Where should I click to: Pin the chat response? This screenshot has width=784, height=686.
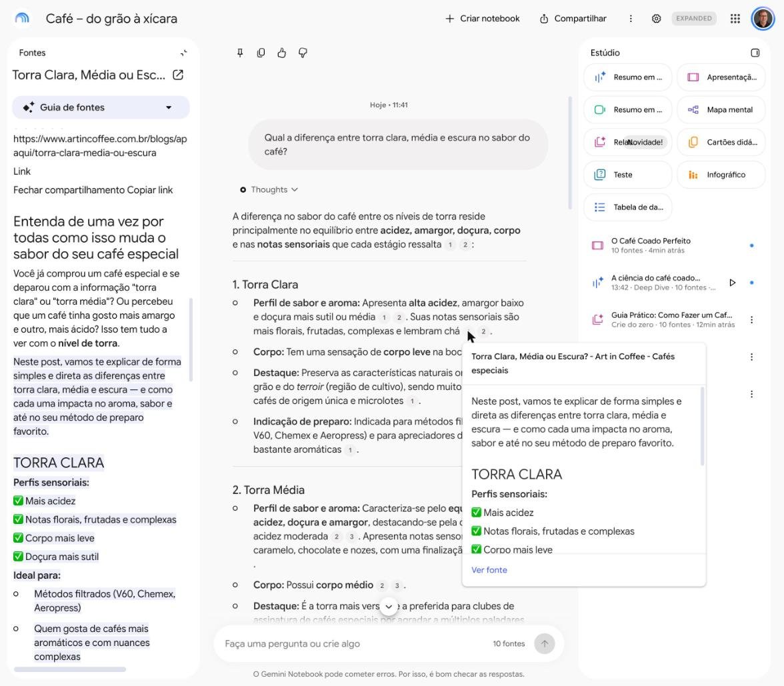pyautogui.click(x=240, y=53)
